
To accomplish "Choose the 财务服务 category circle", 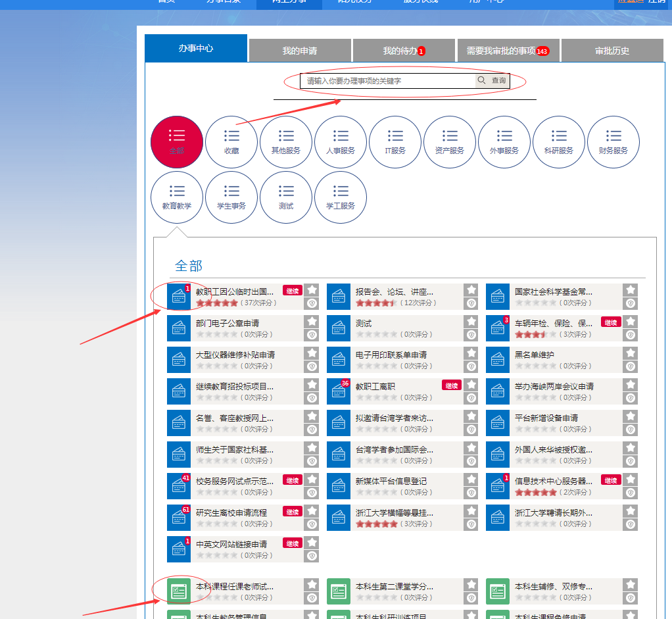I will click(x=613, y=142).
